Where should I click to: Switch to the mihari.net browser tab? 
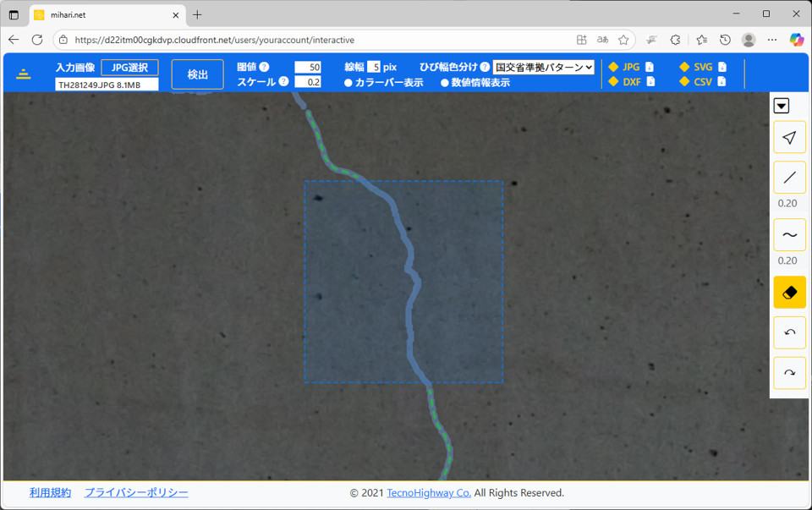(101, 14)
